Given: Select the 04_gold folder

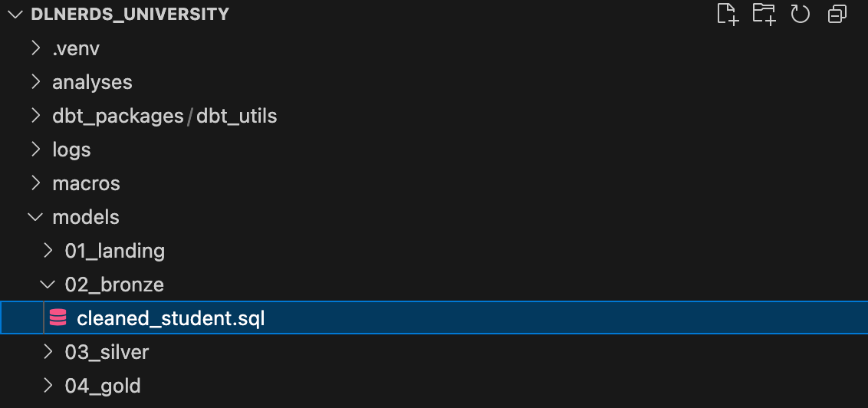Looking at the screenshot, I should point(103,386).
